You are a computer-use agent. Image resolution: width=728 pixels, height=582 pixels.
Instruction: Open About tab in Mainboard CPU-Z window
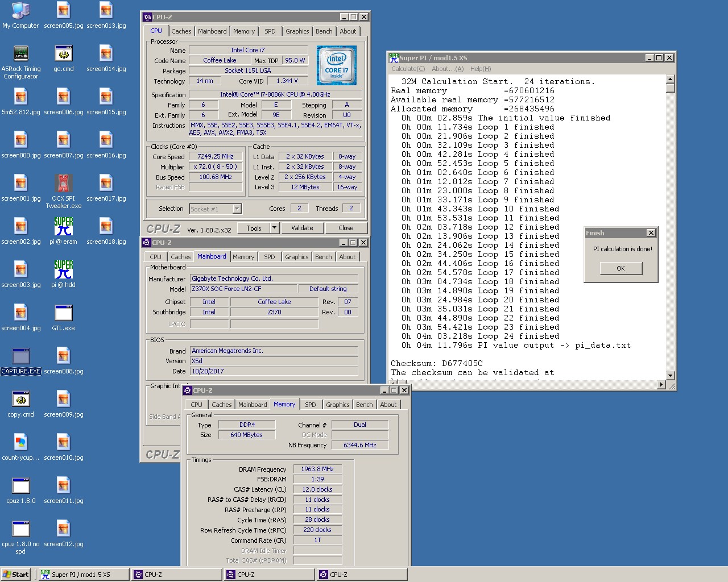(348, 257)
